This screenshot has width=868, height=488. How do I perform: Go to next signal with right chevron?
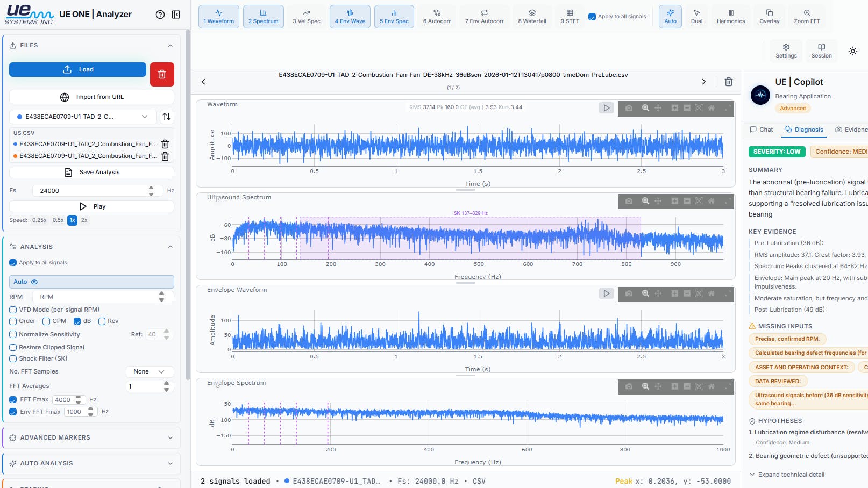tap(704, 82)
